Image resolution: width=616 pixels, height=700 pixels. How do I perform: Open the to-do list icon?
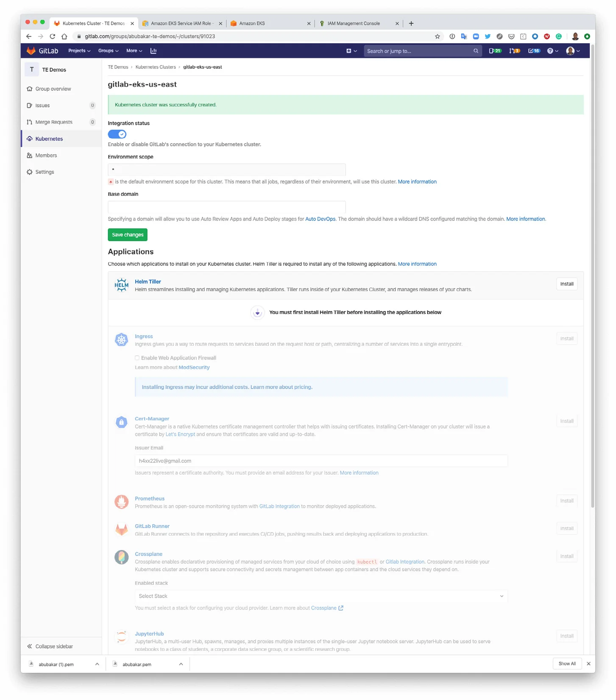(x=533, y=51)
